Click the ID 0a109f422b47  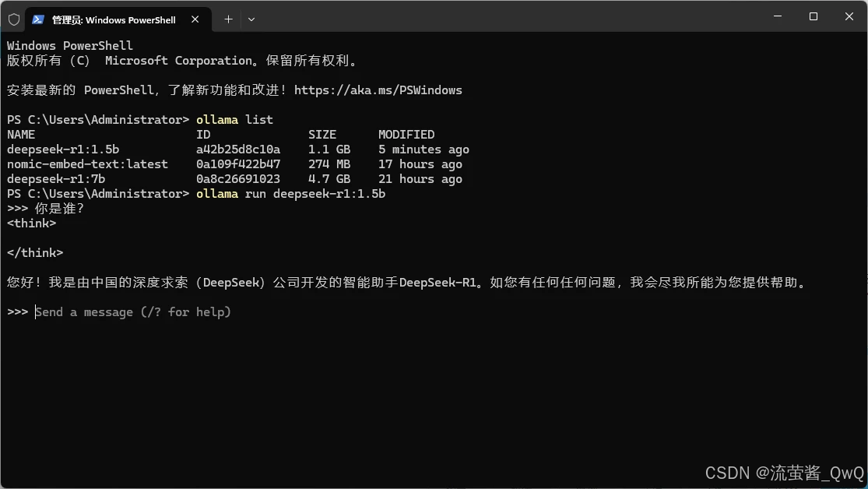click(x=238, y=164)
